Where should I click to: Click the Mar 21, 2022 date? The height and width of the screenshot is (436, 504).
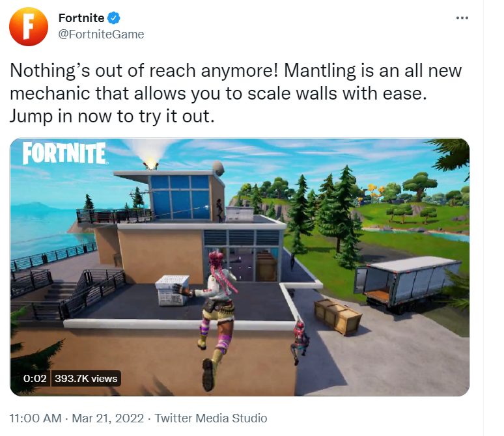(x=107, y=418)
